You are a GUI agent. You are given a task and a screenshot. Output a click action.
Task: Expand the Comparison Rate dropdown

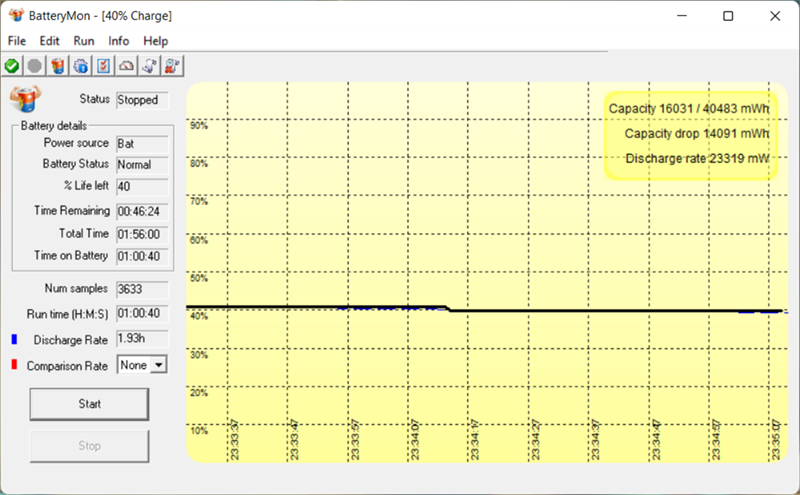click(x=157, y=366)
